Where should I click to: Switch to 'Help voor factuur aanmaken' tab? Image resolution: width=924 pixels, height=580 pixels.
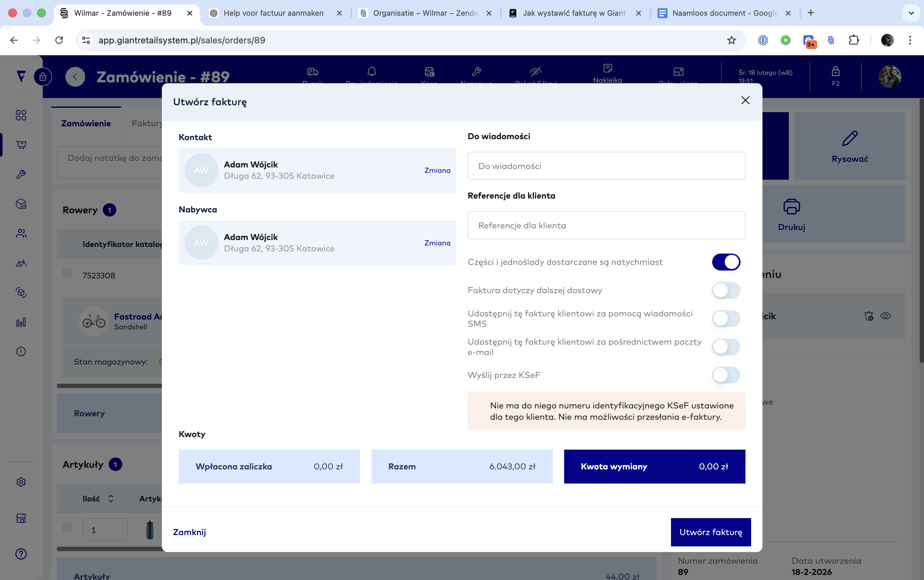point(273,13)
